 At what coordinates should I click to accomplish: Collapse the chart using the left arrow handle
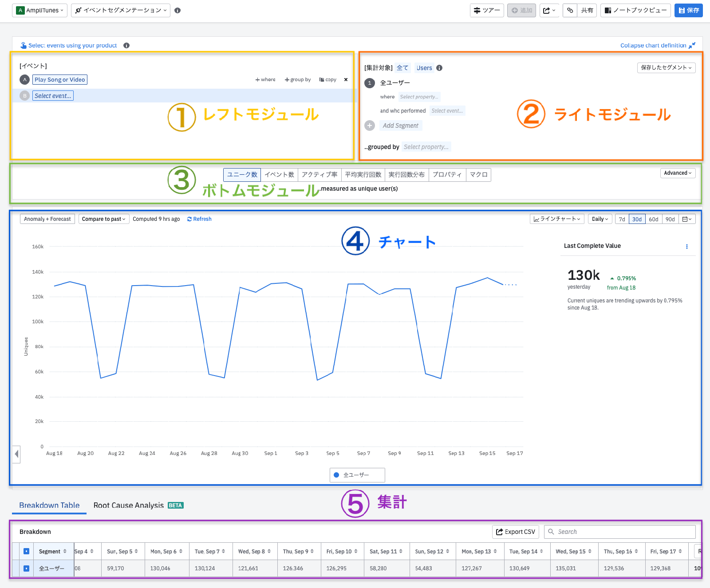(x=16, y=454)
